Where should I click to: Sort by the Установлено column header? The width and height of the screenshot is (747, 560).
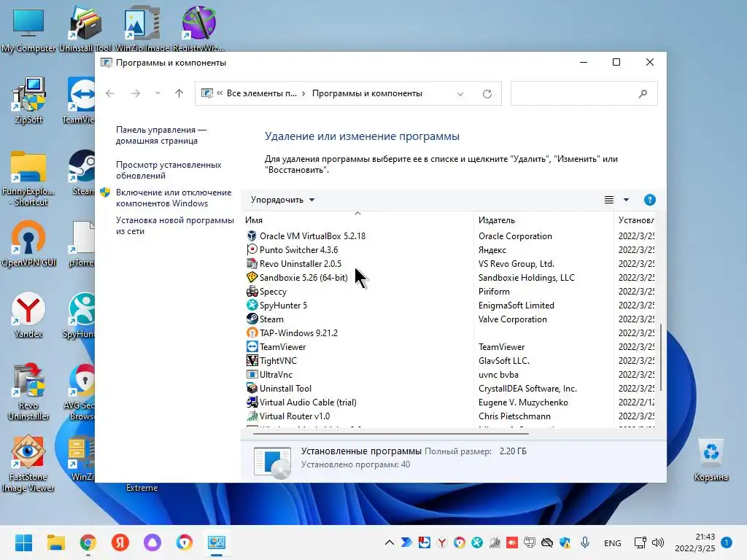tap(636, 220)
